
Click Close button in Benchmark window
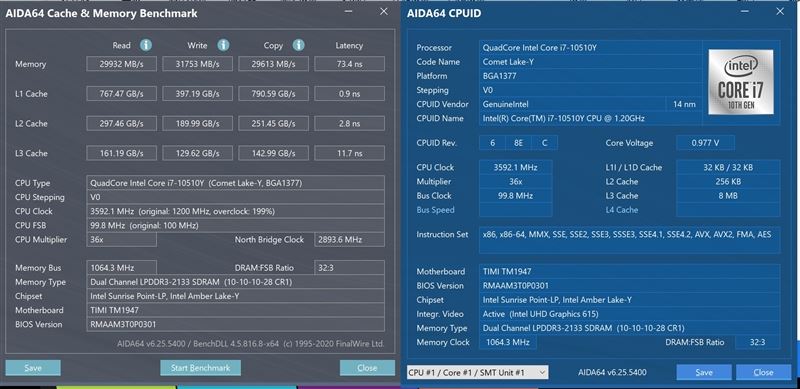coord(367,368)
